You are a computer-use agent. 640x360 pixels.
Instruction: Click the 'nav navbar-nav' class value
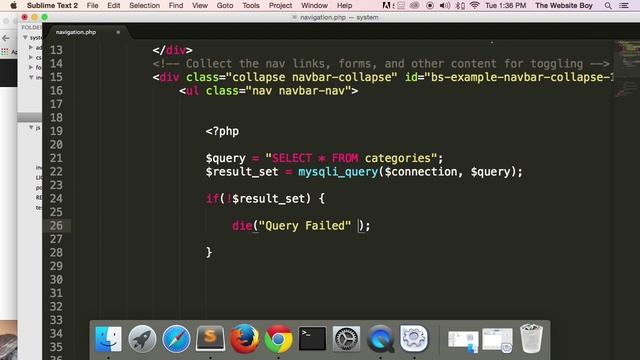298,91
